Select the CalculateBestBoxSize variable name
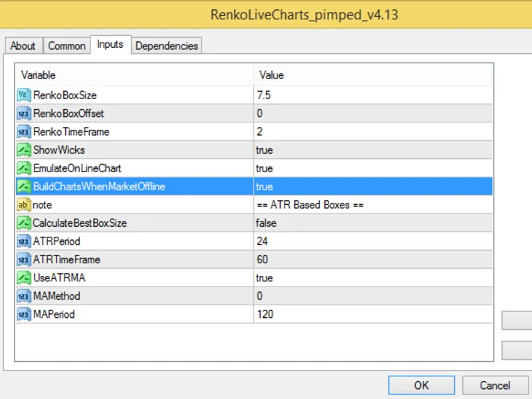 pos(80,223)
